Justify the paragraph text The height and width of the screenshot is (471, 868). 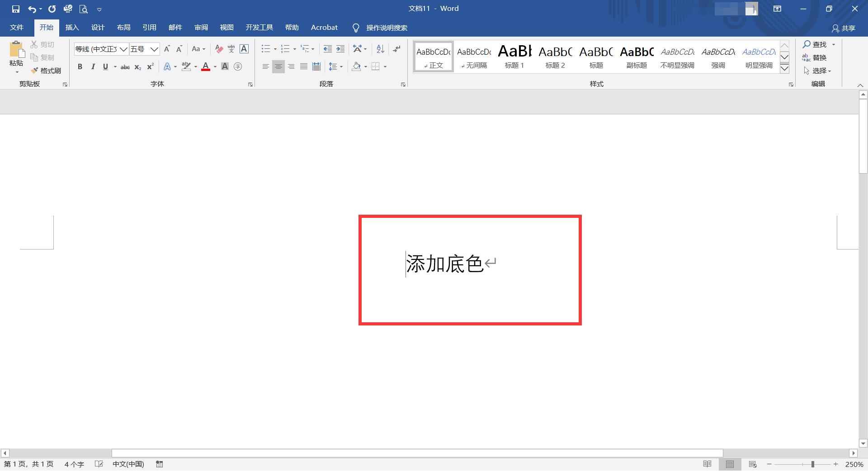pyautogui.click(x=304, y=67)
